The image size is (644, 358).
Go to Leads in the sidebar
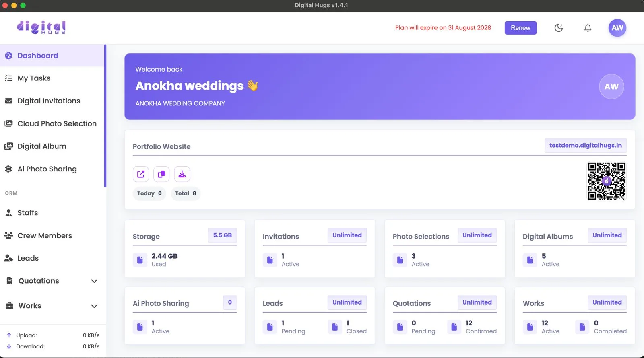[52, 258]
